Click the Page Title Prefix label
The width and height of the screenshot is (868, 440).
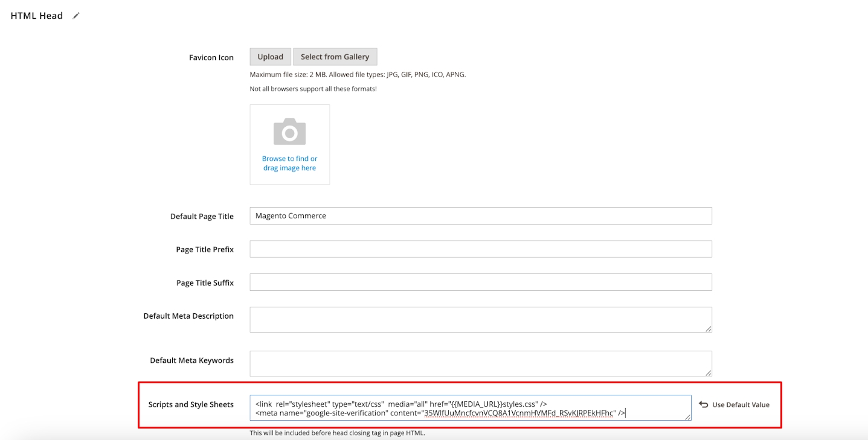[205, 249]
